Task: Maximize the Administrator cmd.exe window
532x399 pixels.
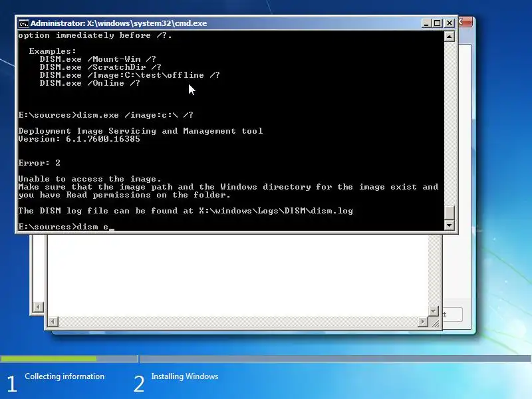Action: click(x=438, y=23)
